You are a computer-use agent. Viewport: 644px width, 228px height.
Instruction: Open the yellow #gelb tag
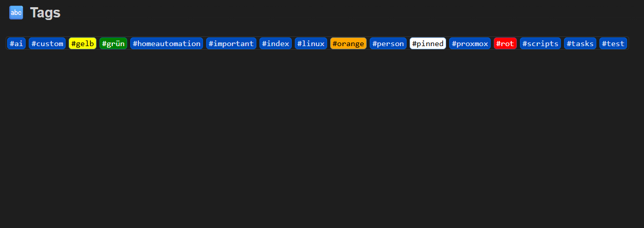pyautogui.click(x=83, y=44)
